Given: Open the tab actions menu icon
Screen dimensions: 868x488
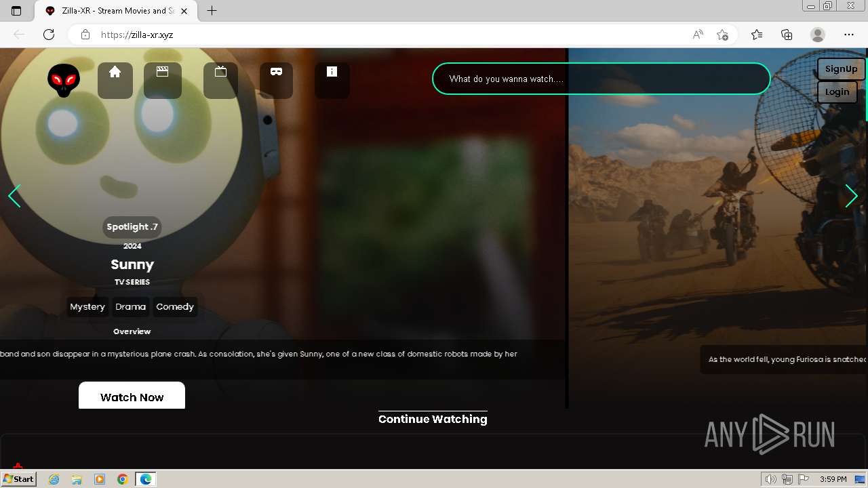Looking at the screenshot, I should coord(16,11).
